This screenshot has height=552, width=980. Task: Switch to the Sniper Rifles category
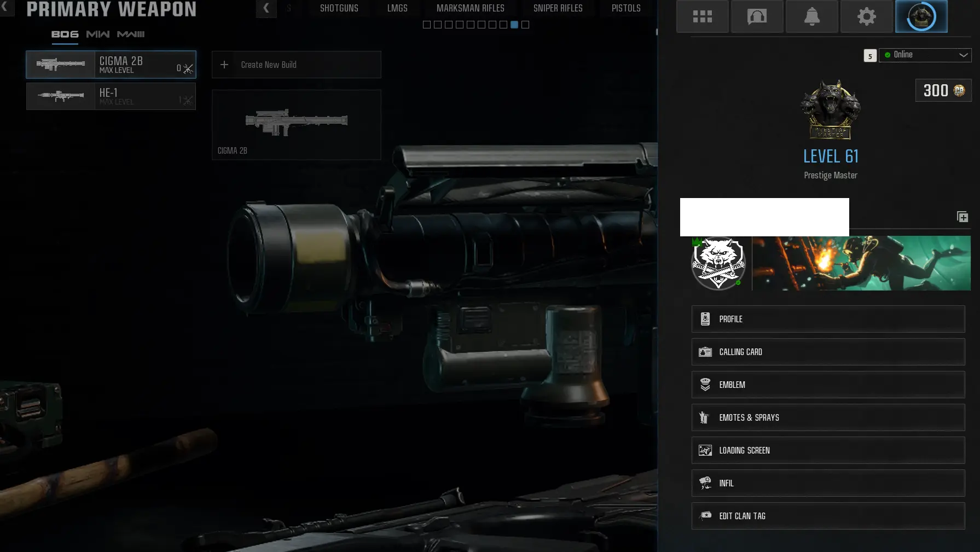(x=558, y=8)
